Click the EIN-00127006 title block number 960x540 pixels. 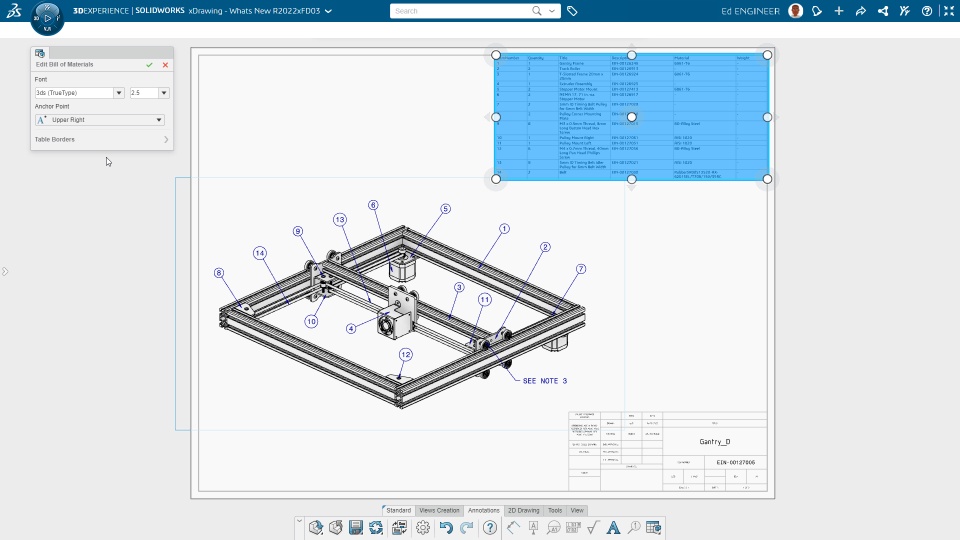coord(736,463)
